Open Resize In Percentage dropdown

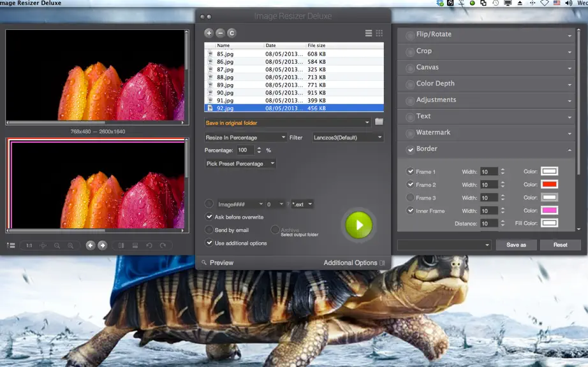pos(246,138)
